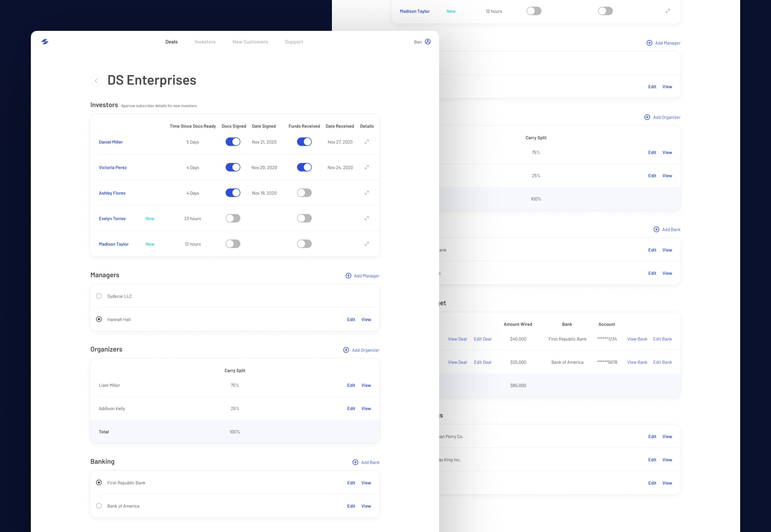Image resolution: width=771 pixels, height=532 pixels.
Task: Switch to the Investors tab
Action: click(x=205, y=42)
